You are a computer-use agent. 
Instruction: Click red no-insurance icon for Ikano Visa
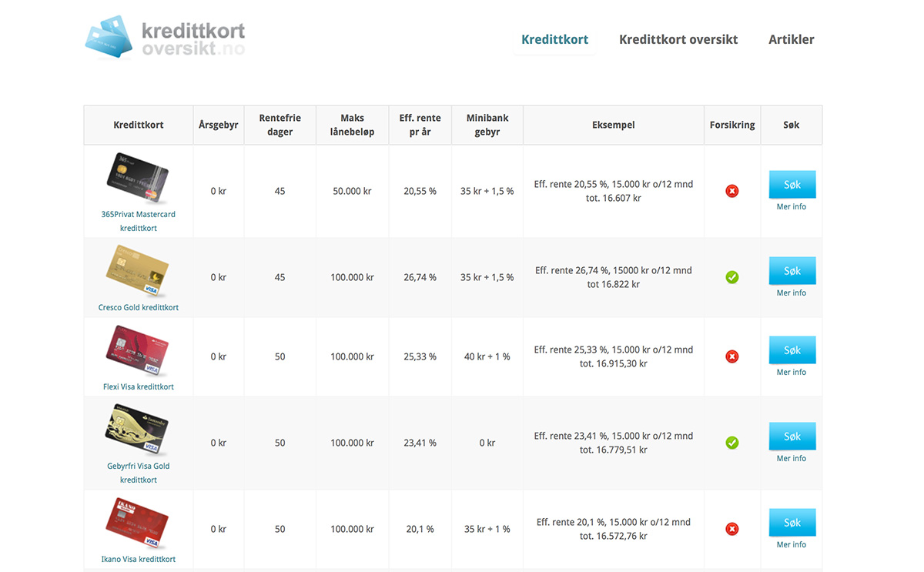coord(732,529)
